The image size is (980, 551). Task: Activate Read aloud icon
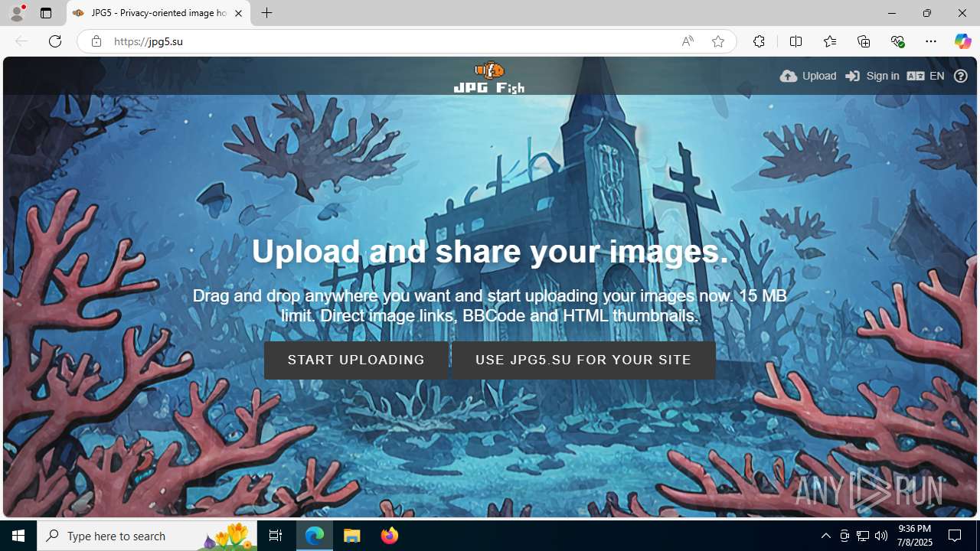(x=688, y=41)
